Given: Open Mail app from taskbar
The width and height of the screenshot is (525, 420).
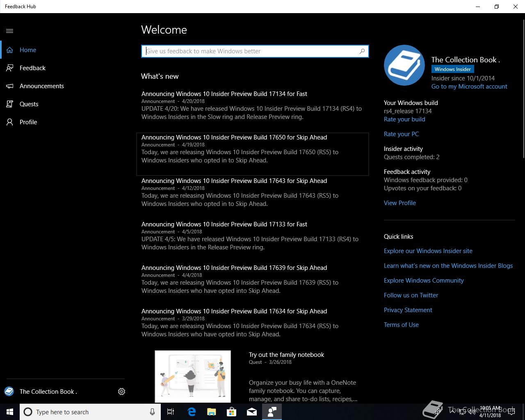Looking at the screenshot, I should pyautogui.click(x=252, y=412).
